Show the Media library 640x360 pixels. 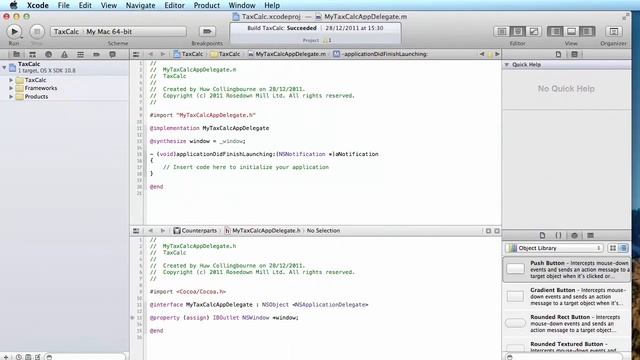pyautogui.click(x=590, y=236)
